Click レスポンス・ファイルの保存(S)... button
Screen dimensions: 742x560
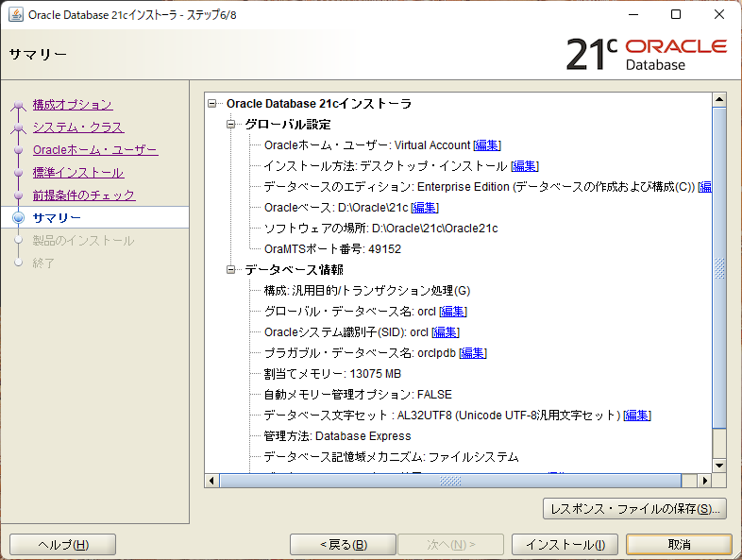[x=634, y=509]
